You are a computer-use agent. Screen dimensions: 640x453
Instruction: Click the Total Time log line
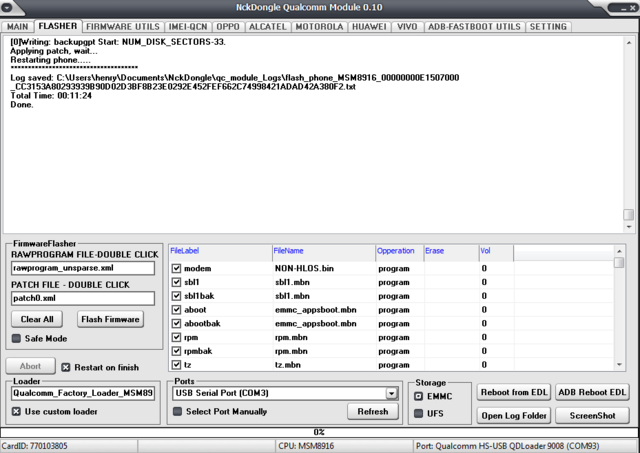[51, 95]
